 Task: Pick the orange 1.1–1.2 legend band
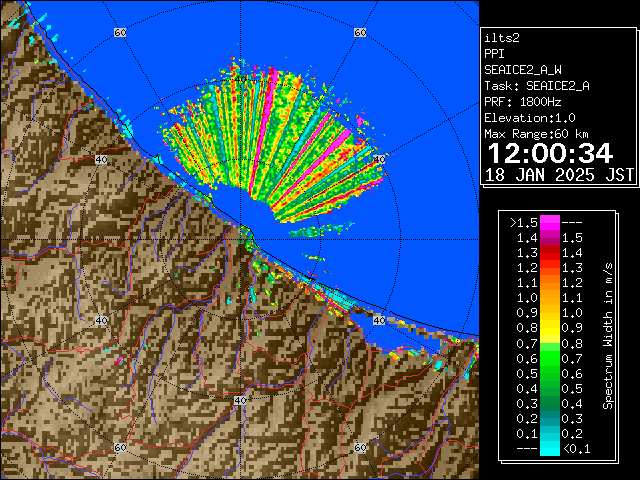(550, 283)
